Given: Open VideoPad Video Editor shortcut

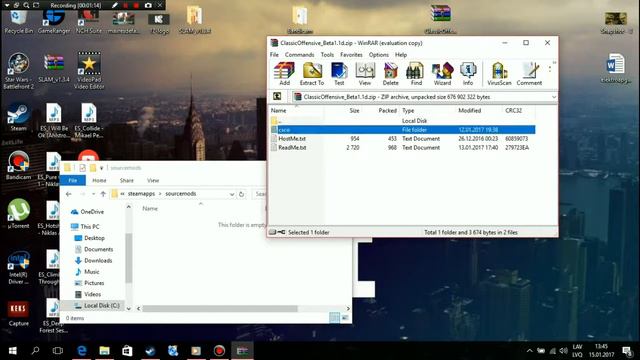Looking at the screenshot, I should [89, 70].
